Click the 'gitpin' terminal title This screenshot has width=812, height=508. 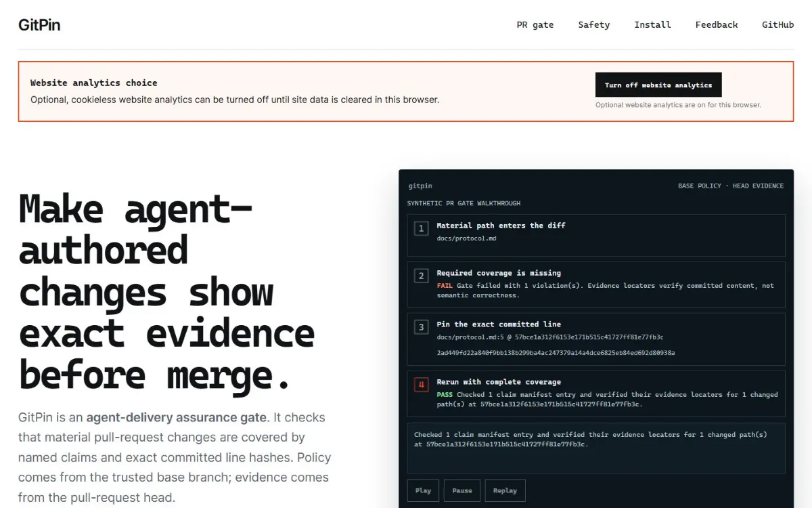tap(420, 186)
